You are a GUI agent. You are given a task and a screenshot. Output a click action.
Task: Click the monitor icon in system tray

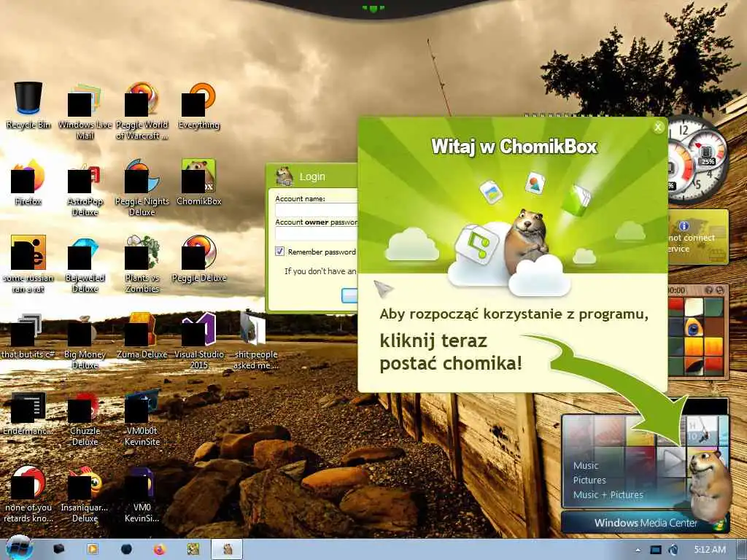point(656,550)
